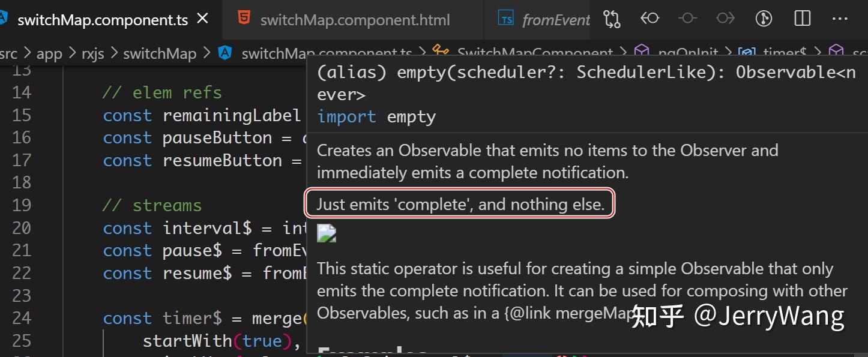Close the switchMap.component.ts tab

point(203,19)
